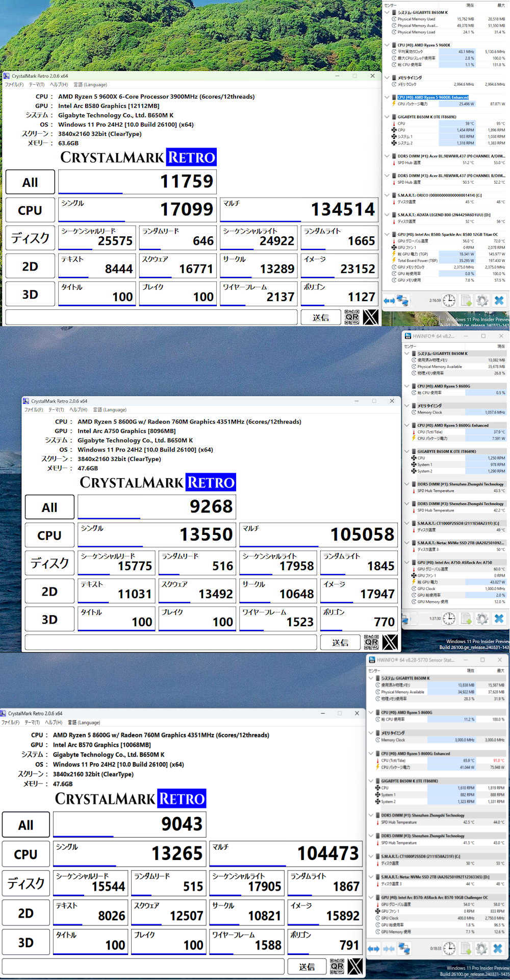Click the square score 13492
Image resolution: width=510 pixels, height=980 pixels.
click(x=216, y=594)
